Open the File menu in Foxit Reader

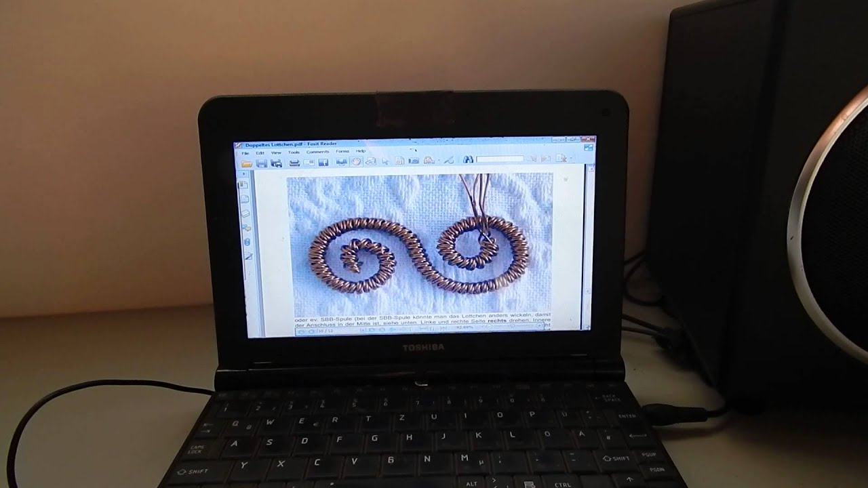click(x=245, y=152)
